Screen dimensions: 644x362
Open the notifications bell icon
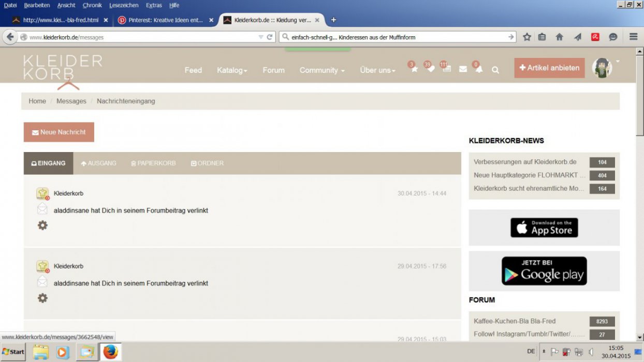click(x=479, y=70)
